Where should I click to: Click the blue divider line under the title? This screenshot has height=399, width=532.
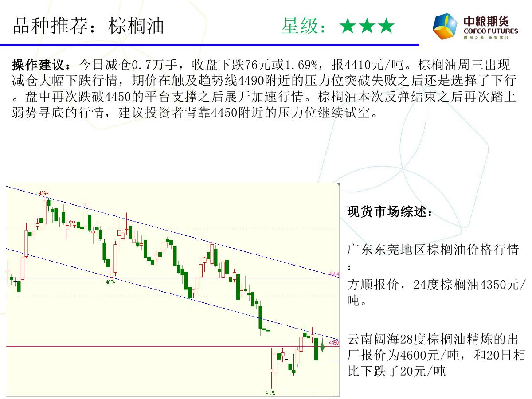coord(208,45)
